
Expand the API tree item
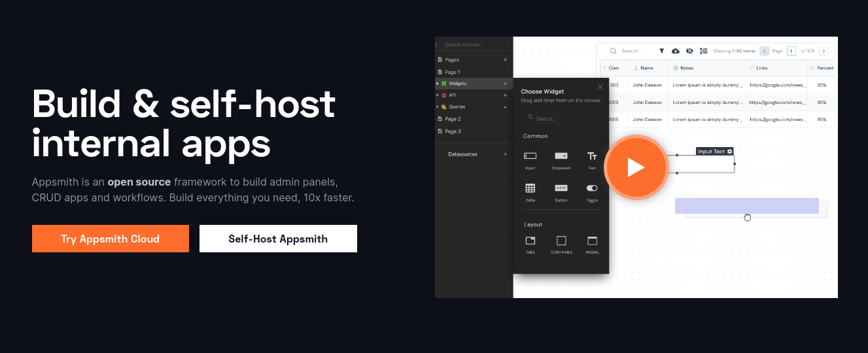[438, 95]
